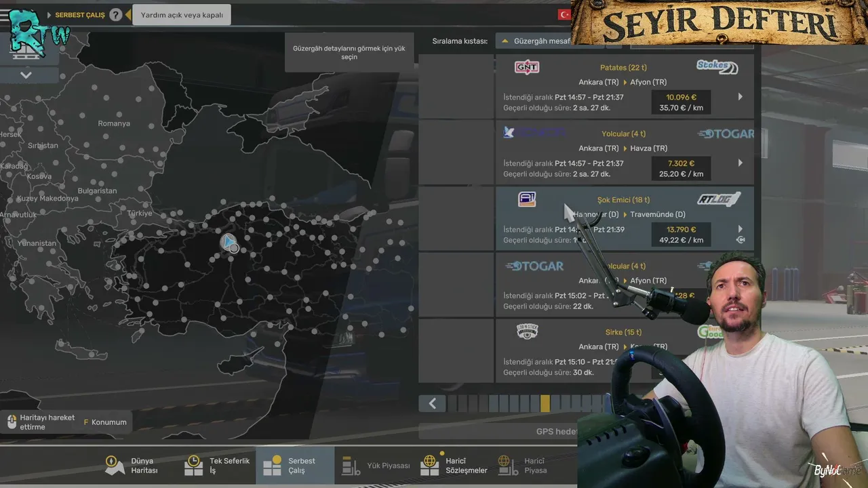The height and width of the screenshot is (488, 868).
Task: Click the Sıralama kıstası label
Action: pyautogui.click(x=460, y=41)
